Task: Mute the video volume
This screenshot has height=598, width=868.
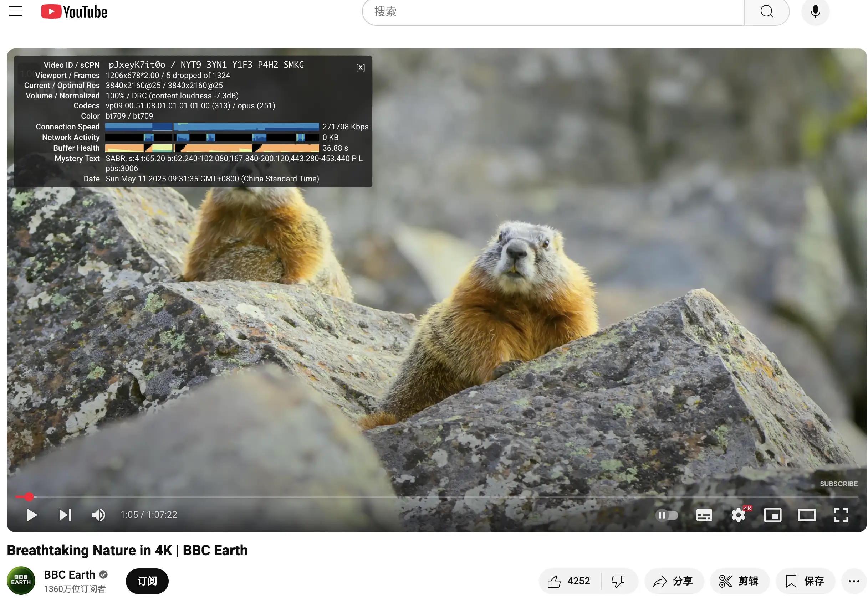Action: tap(99, 515)
